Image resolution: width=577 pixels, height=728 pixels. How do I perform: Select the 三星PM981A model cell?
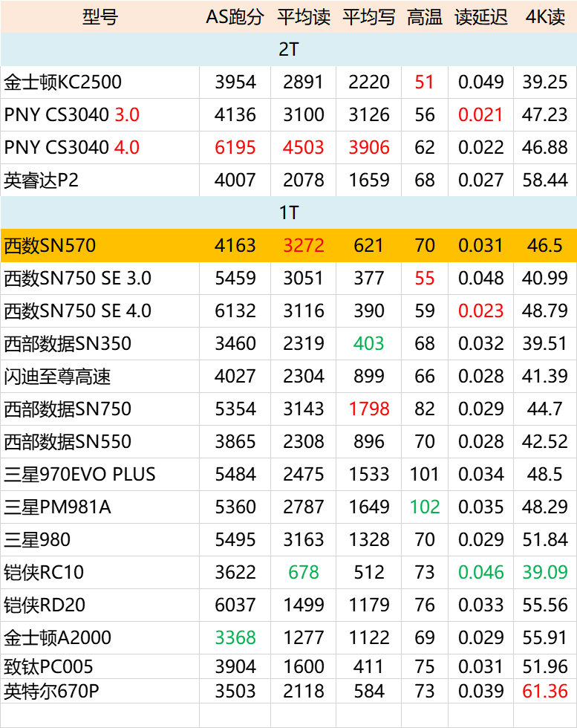[100, 507]
